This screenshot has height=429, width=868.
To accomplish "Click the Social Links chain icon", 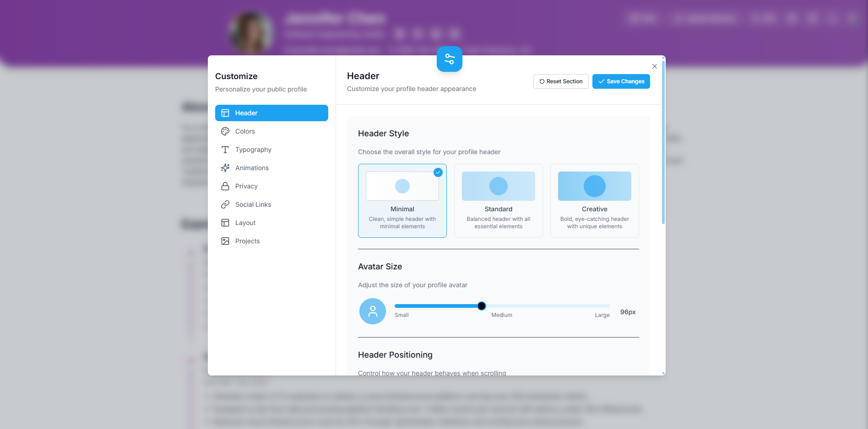I will [x=225, y=204].
